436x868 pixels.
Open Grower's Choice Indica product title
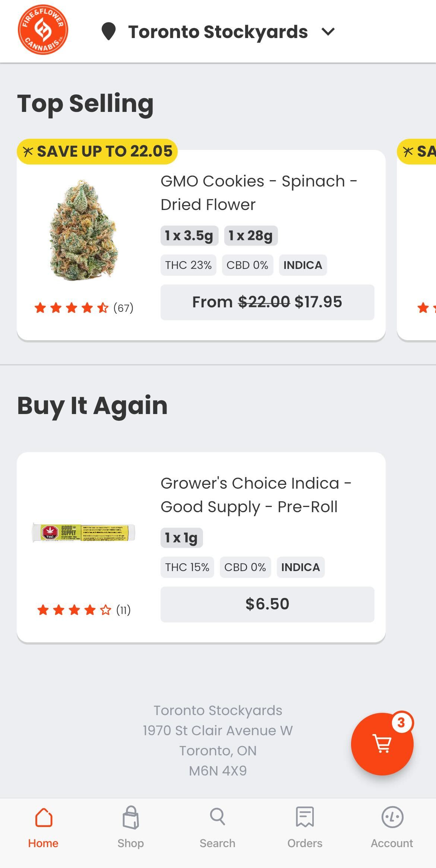click(x=256, y=495)
